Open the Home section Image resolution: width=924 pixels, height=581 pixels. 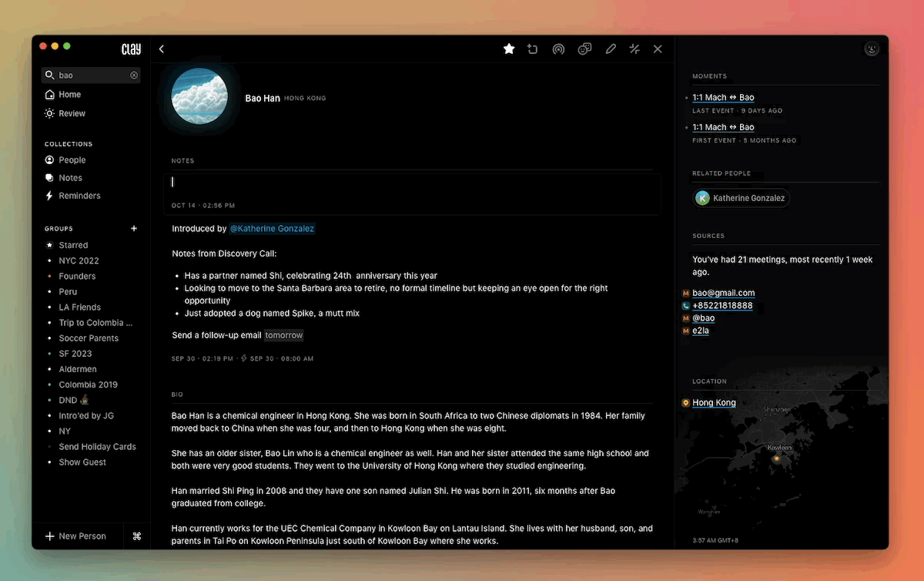(69, 95)
